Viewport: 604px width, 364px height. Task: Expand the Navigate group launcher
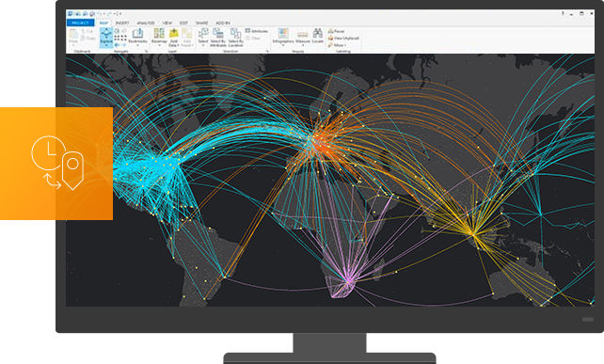(x=147, y=51)
